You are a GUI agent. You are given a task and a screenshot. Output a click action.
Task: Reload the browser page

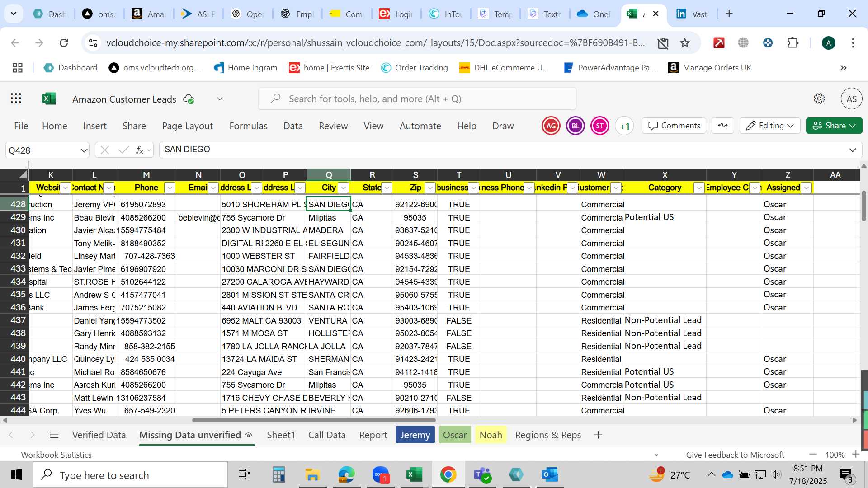[x=64, y=43]
